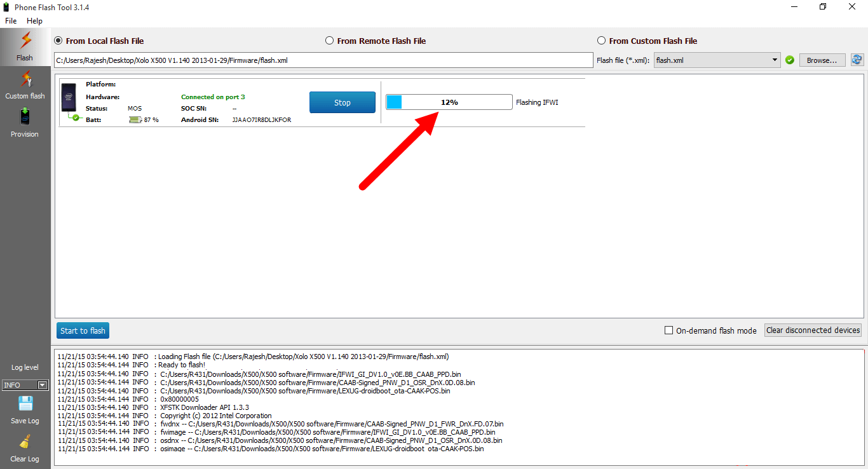Click the connected phone device icon
Image resolution: width=868 pixels, height=469 pixels.
69,101
